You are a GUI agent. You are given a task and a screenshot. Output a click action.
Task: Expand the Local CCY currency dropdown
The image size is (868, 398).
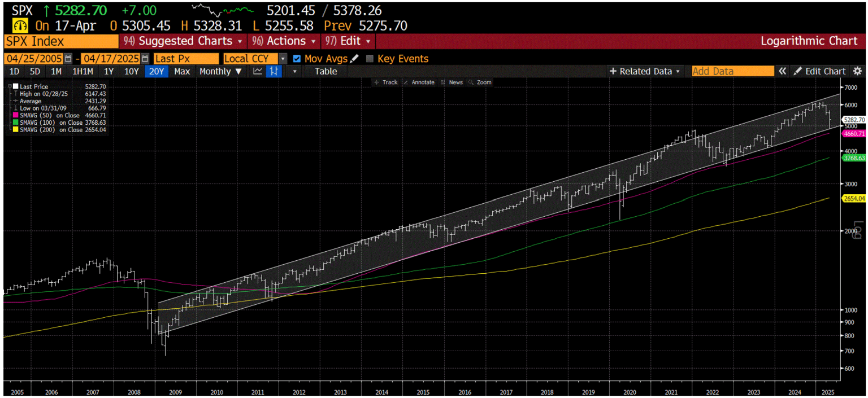[x=282, y=58]
